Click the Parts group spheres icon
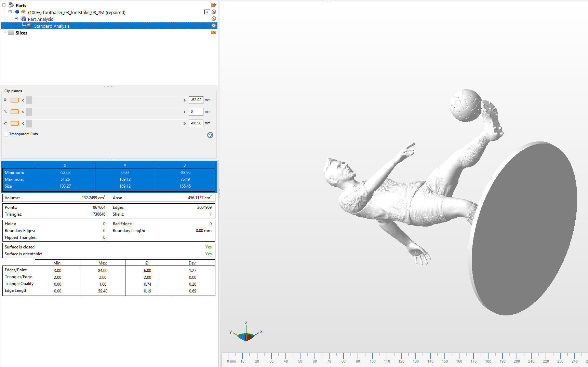 [x=11, y=5]
